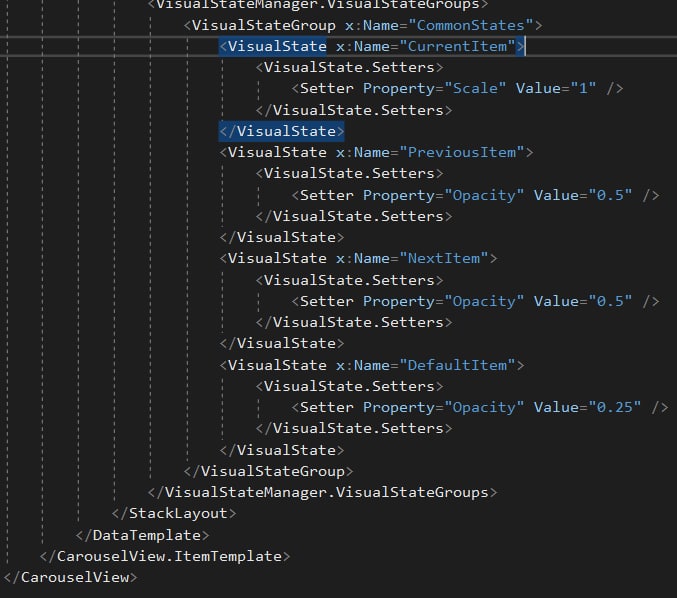Click the "Scale" property value
677x598 pixels.
[475, 89]
